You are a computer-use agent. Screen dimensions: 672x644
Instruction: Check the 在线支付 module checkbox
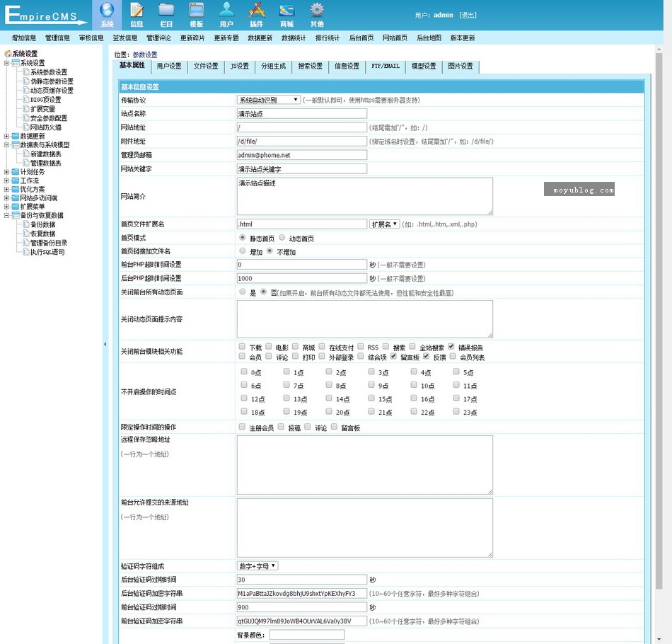pyautogui.click(x=322, y=347)
